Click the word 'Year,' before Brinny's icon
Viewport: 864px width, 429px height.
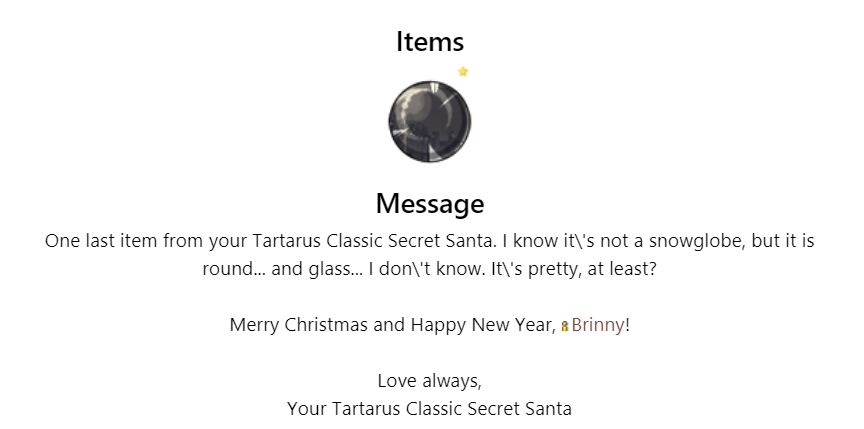537,325
